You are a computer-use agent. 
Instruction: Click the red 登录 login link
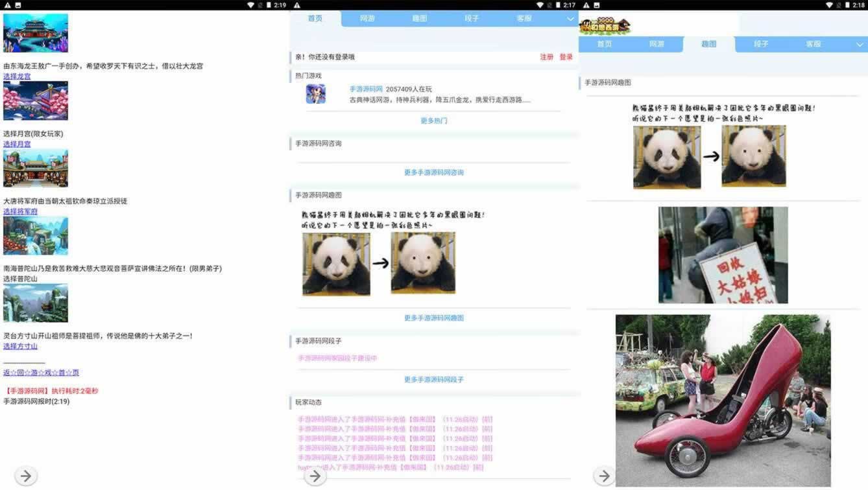tap(566, 57)
